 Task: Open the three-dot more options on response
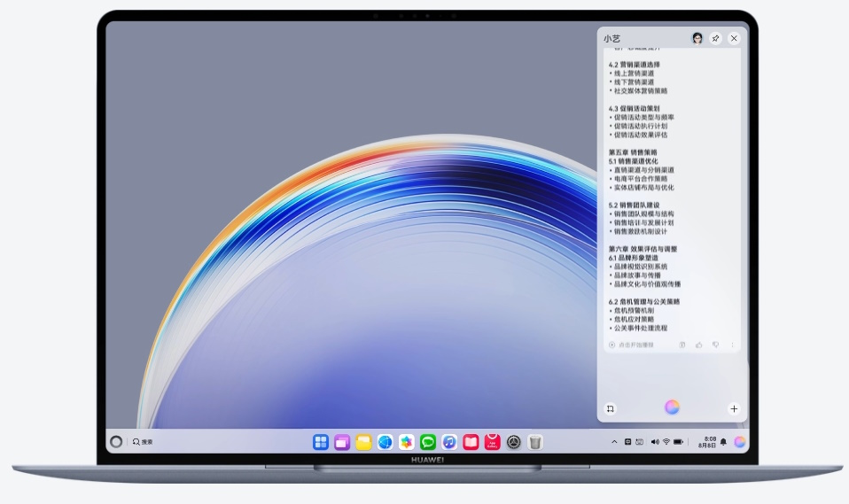(x=732, y=345)
